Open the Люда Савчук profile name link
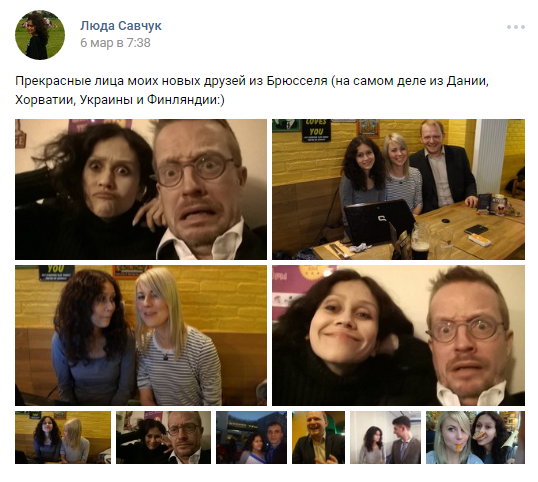This screenshot has height=482, width=538. point(121,26)
